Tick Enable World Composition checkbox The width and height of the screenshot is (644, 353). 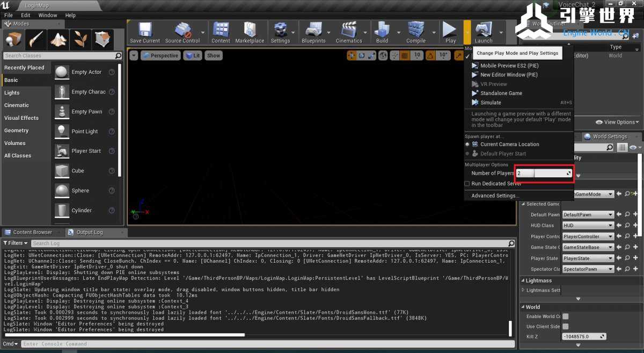tap(565, 316)
